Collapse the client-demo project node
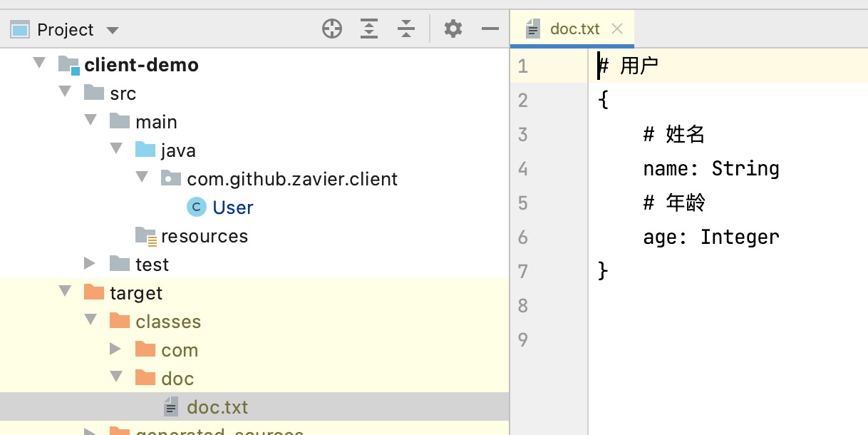This screenshot has height=435, width=868. point(39,64)
